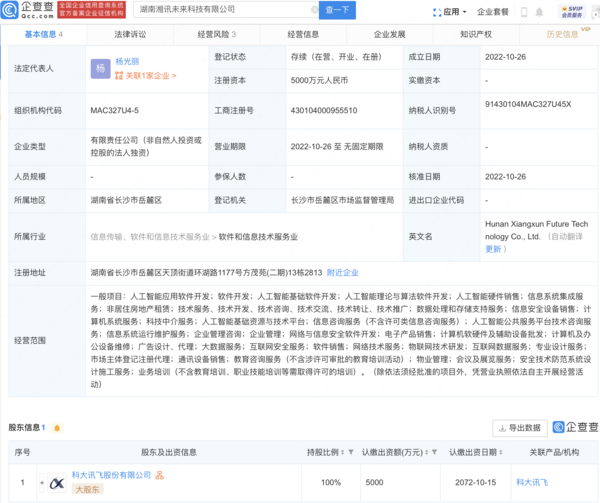Click the 大股东 tag
The width and height of the screenshot is (600, 503).
coord(87,489)
